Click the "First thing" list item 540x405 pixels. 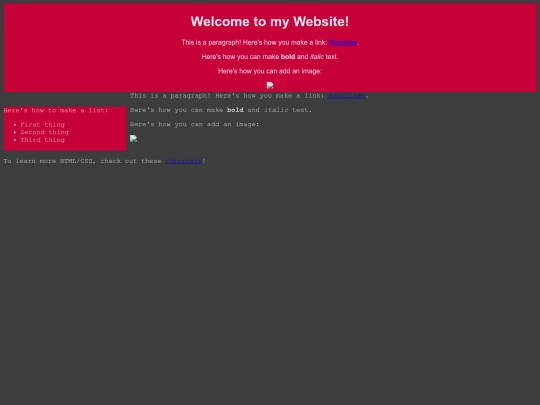click(42, 125)
